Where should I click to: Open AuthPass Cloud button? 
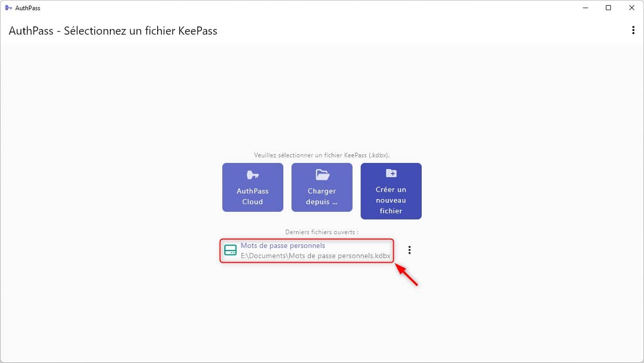[x=253, y=187]
